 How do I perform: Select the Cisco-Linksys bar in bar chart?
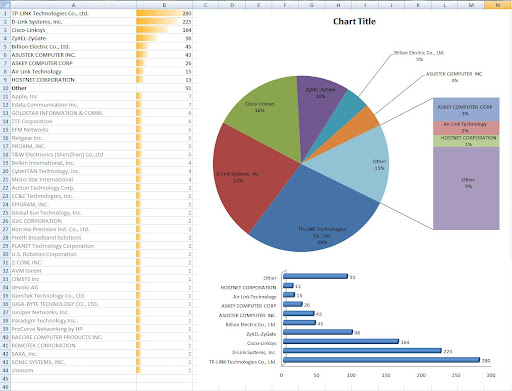click(341, 341)
